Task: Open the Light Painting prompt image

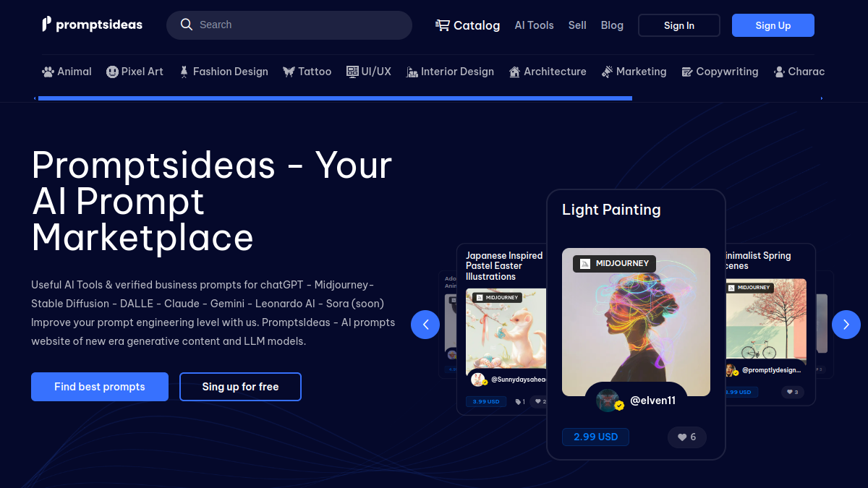Action: tap(636, 322)
